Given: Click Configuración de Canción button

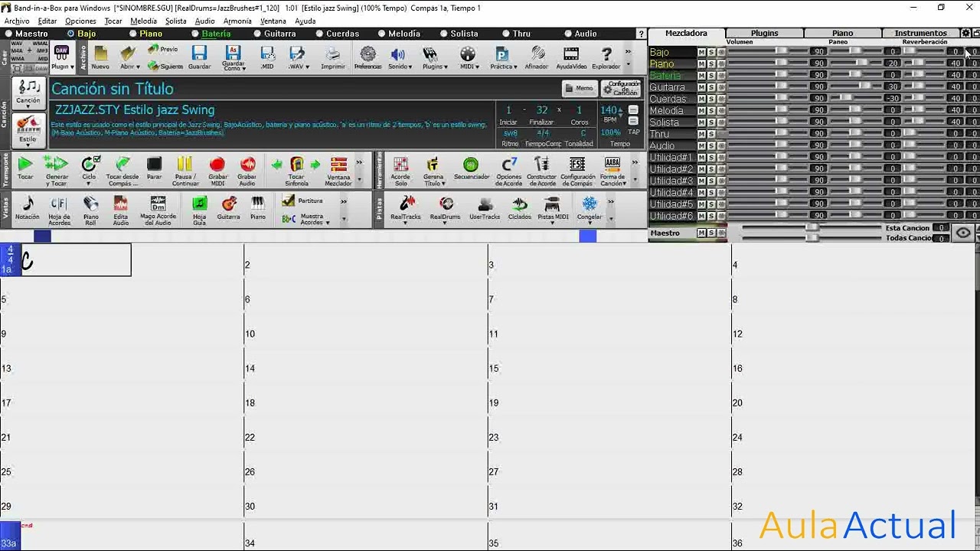Looking at the screenshot, I should coord(621,89).
